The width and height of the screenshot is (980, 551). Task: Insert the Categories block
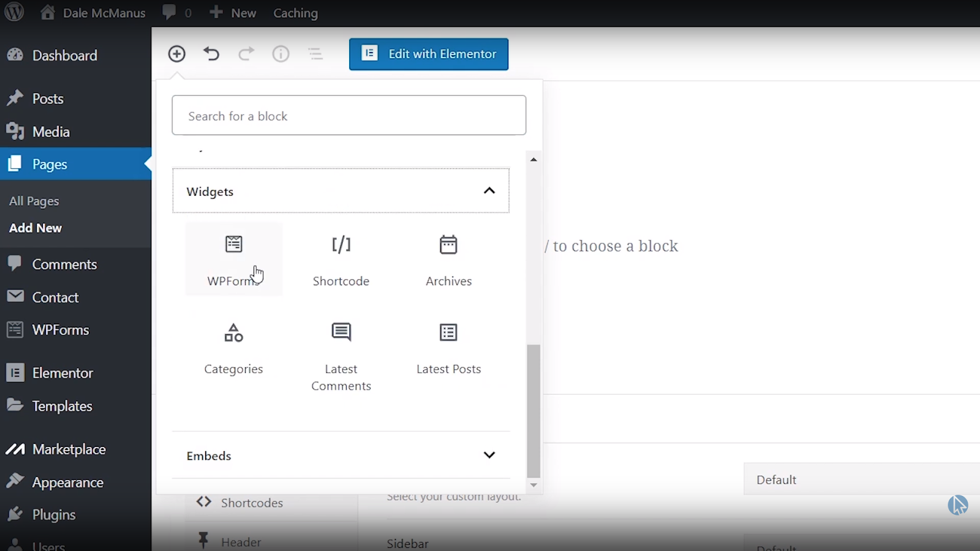point(233,349)
